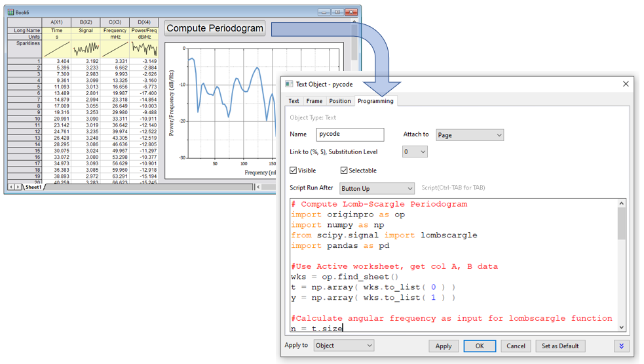This screenshot has height=364, width=644.
Task: Click the Set as Default button
Action: point(560,346)
